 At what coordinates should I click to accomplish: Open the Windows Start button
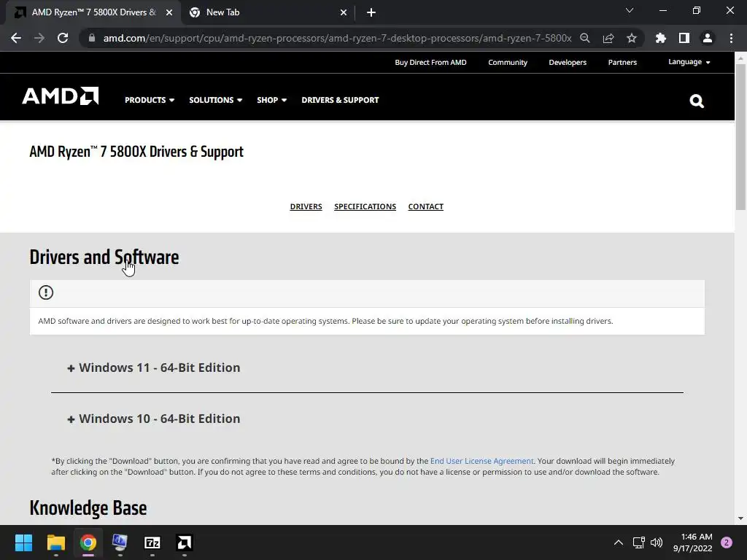23,542
